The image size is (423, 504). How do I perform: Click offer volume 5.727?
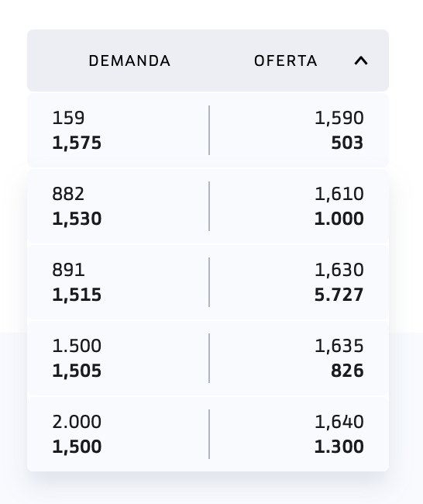coord(339,295)
